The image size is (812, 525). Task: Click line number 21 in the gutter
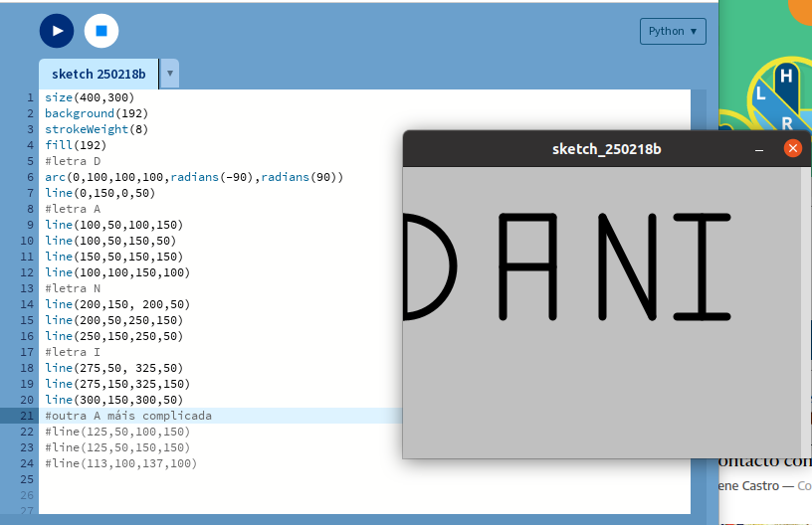tap(27, 416)
